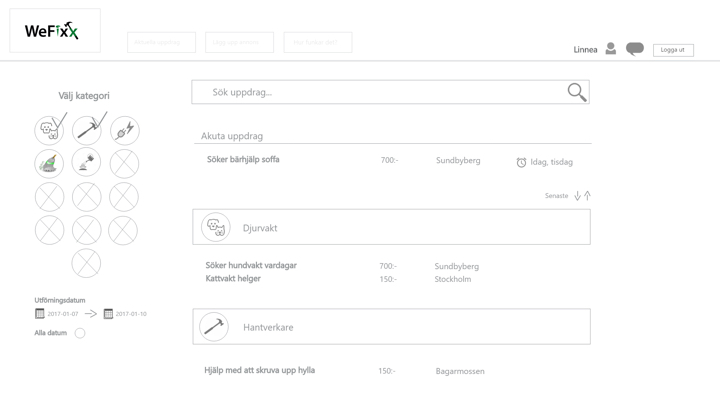This screenshot has height=405, width=720.
Task: Click the end date 2017-01-10
Action: coord(131,314)
